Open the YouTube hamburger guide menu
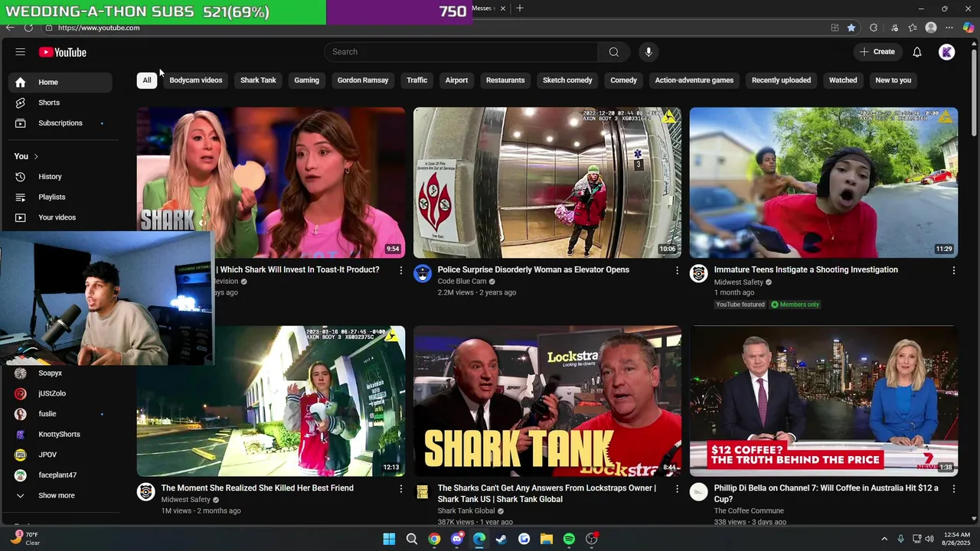Screen dimensions: 980x551 [21, 52]
